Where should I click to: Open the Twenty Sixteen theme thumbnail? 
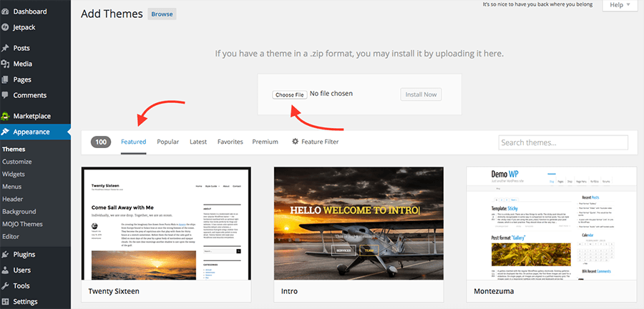[166, 223]
